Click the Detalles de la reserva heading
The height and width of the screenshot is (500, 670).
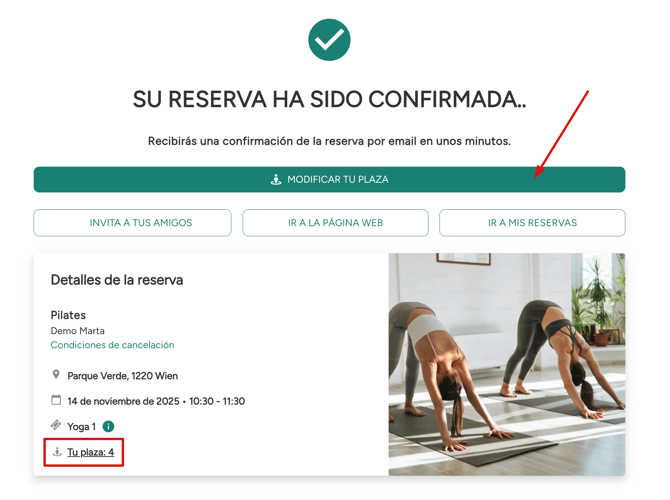coord(117,280)
